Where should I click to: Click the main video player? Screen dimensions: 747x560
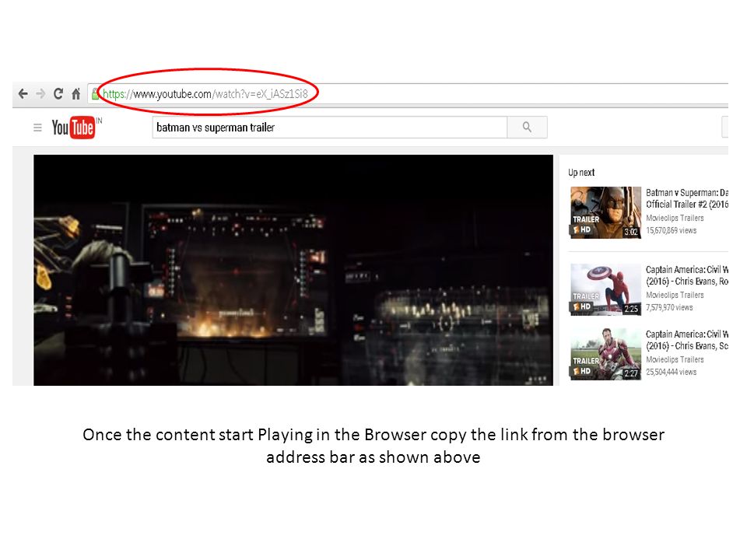(x=293, y=270)
